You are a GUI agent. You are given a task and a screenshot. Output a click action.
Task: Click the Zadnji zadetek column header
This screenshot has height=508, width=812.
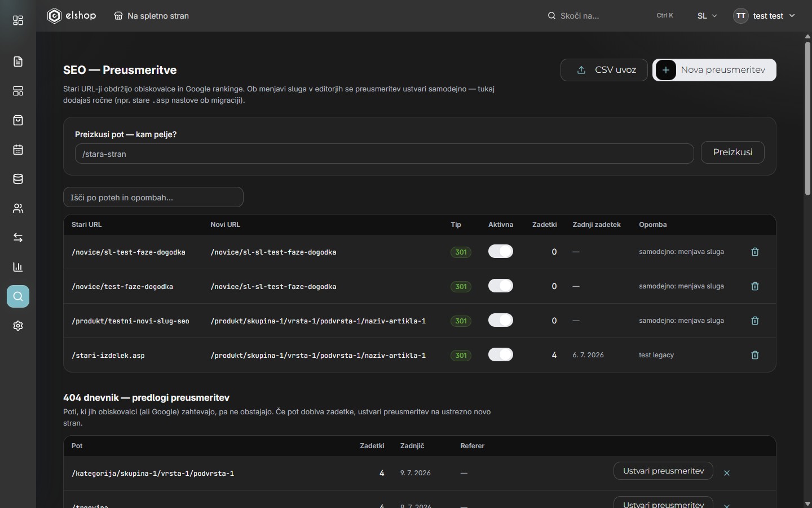click(x=597, y=225)
